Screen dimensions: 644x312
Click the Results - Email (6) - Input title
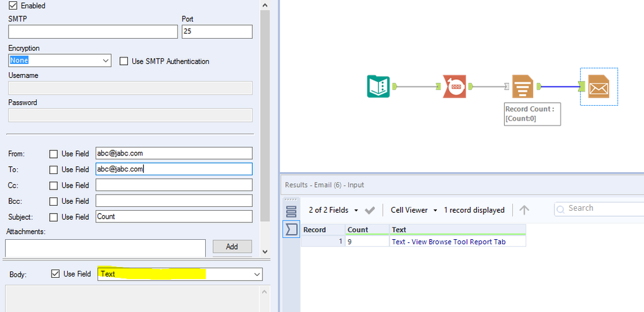(325, 185)
